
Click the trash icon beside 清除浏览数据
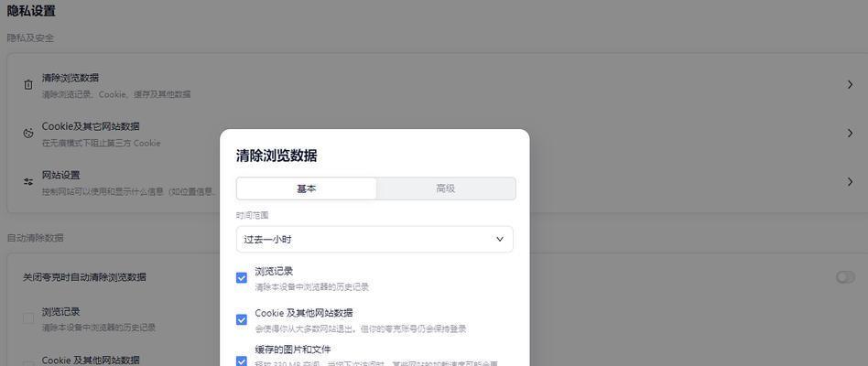coord(28,84)
